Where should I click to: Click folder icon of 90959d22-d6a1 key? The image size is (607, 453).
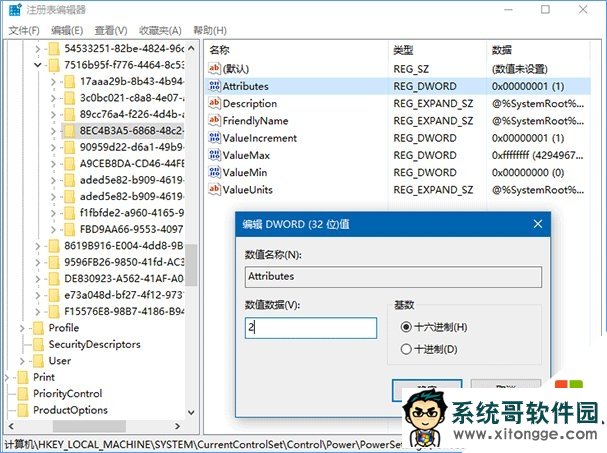pyautogui.click(x=69, y=148)
